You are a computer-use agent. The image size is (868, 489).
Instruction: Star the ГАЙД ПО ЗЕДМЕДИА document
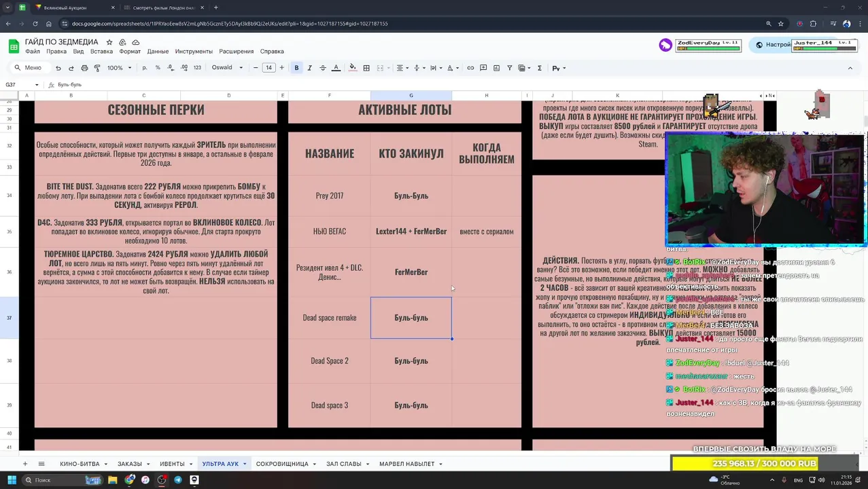click(109, 42)
